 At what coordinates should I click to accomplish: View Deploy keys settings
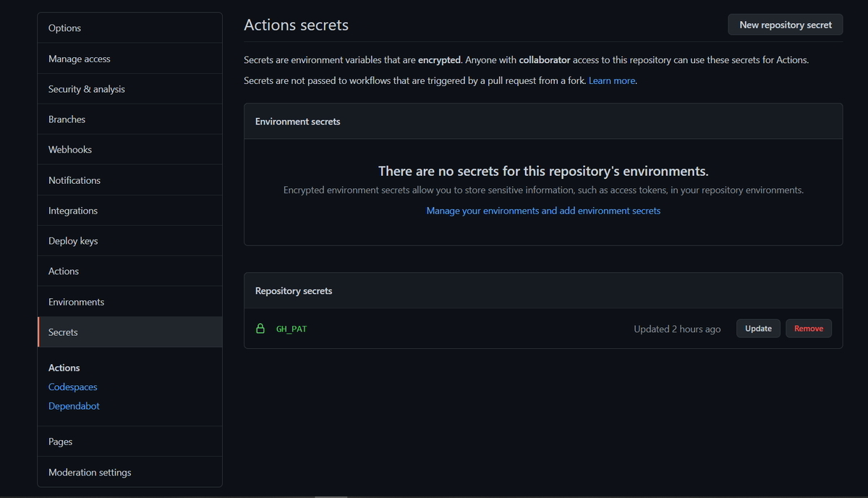coord(72,240)
